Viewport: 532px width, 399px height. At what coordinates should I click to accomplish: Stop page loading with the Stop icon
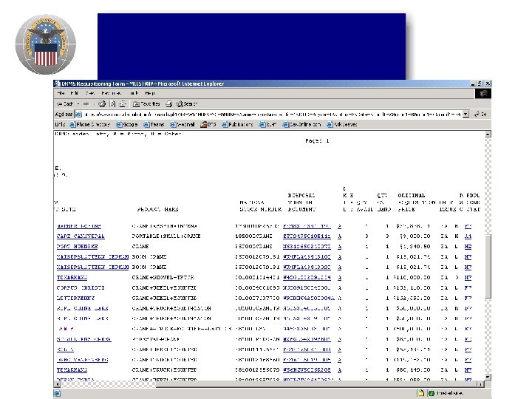[102, 104]
